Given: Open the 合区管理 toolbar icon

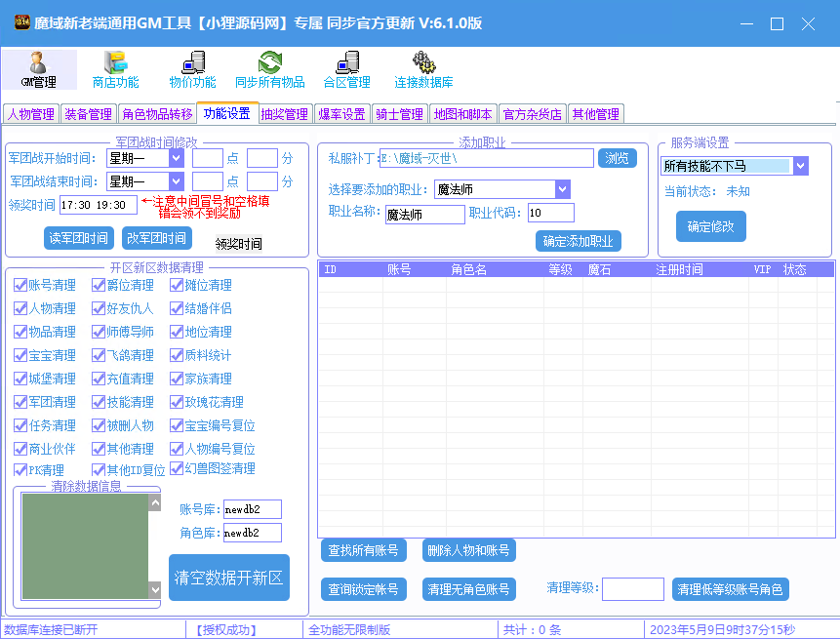Looking at the screenshot, I should tap(346, 62).
